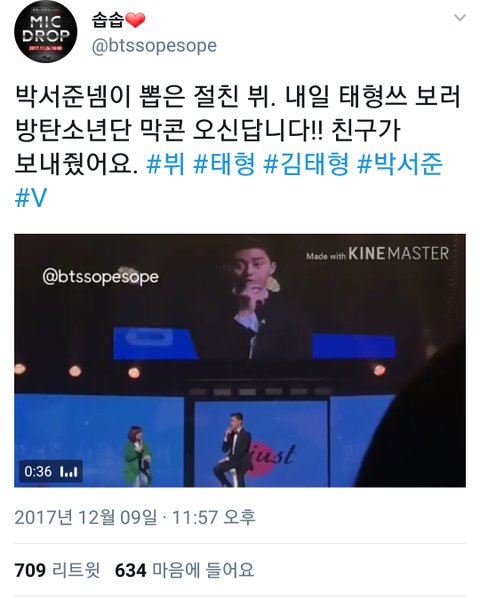Open the 솝솝 display name

(108, 19)
